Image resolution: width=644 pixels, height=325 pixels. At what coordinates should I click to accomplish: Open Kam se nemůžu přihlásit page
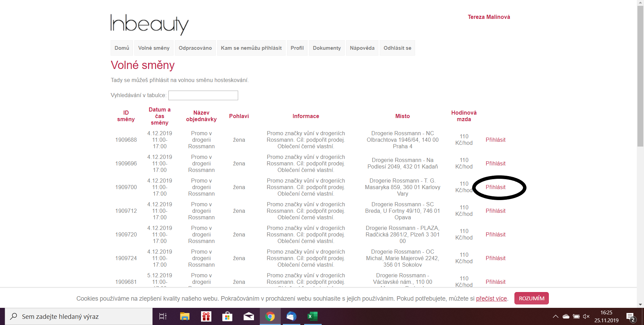click(251, 48)
